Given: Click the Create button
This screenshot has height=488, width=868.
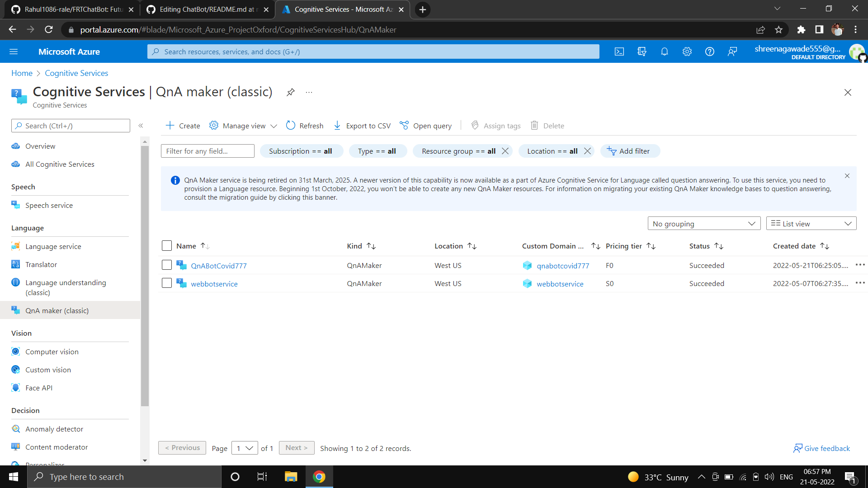Looking at the screenshot, I should (x=183, y=126).
